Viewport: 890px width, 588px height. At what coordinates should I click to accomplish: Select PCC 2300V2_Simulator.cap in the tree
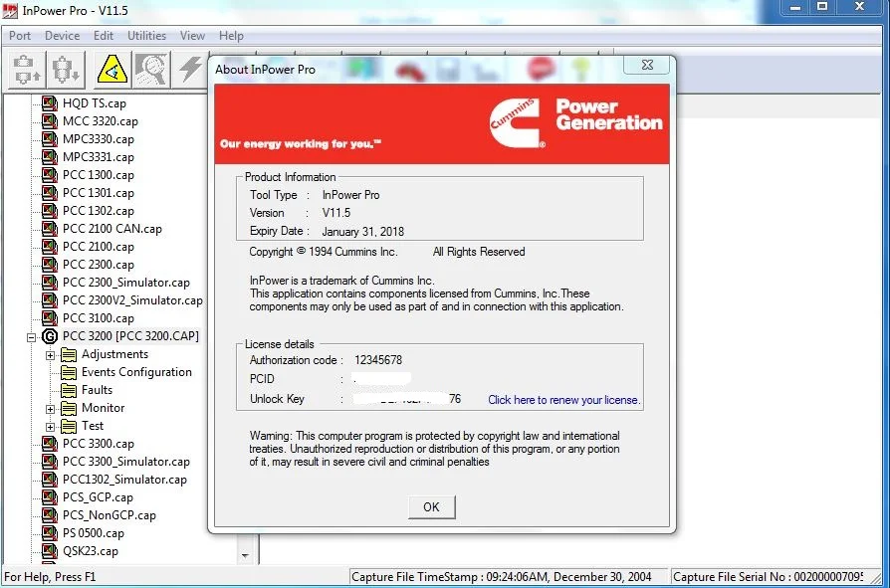(x=132, y=300)
